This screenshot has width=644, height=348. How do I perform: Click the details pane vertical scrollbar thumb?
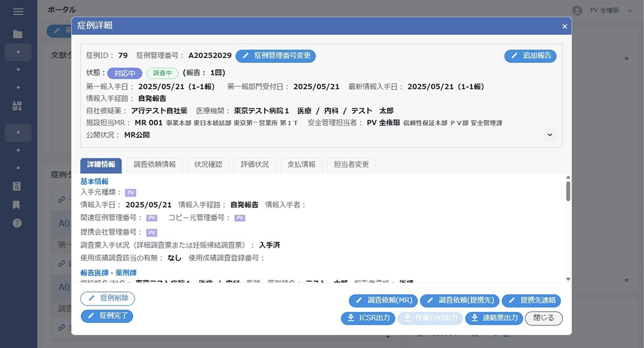(x=568, y=191)
